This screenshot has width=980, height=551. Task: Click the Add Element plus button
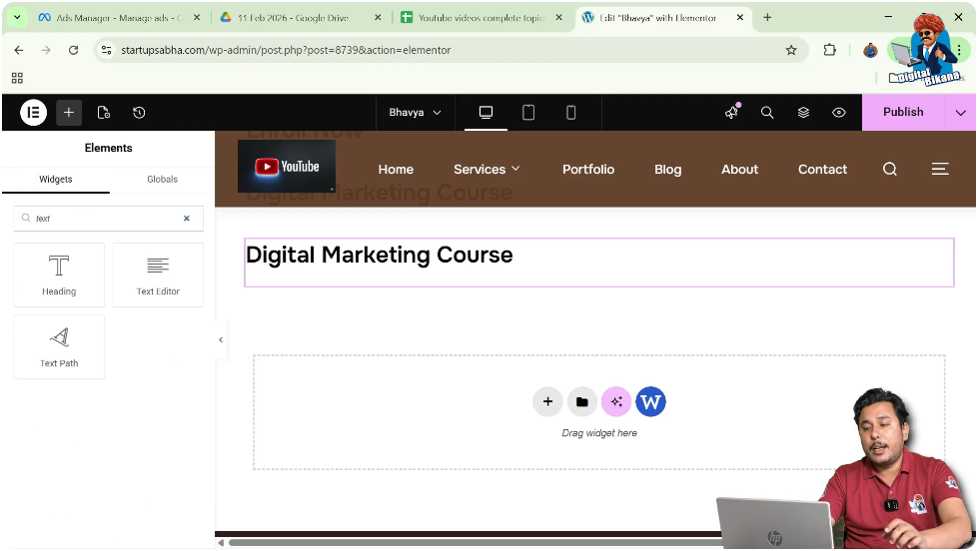point(69,113)
